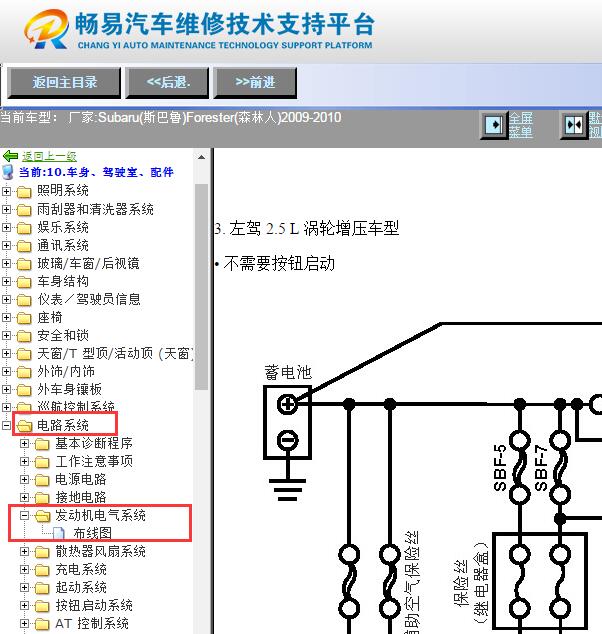Click the tree panel scroll-up arrow
This screenshot has height=634, width=602.
click(x=201, y=157)
